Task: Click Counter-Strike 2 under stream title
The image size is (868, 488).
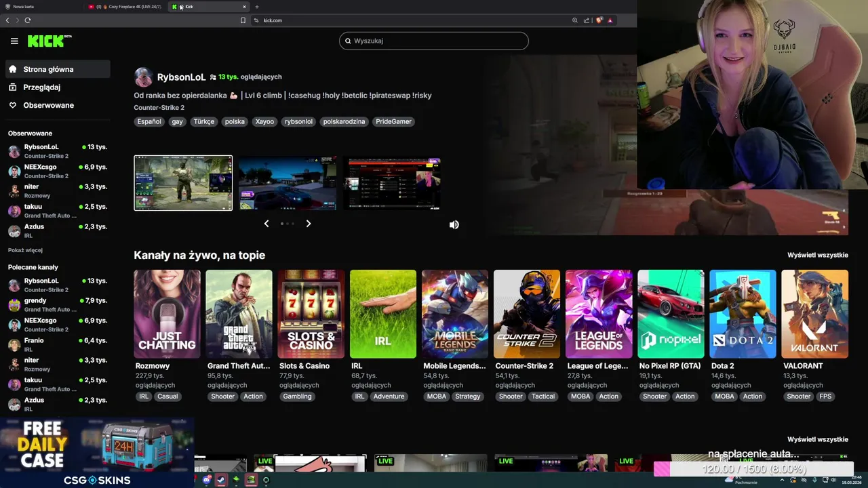Action: [159, 108]
